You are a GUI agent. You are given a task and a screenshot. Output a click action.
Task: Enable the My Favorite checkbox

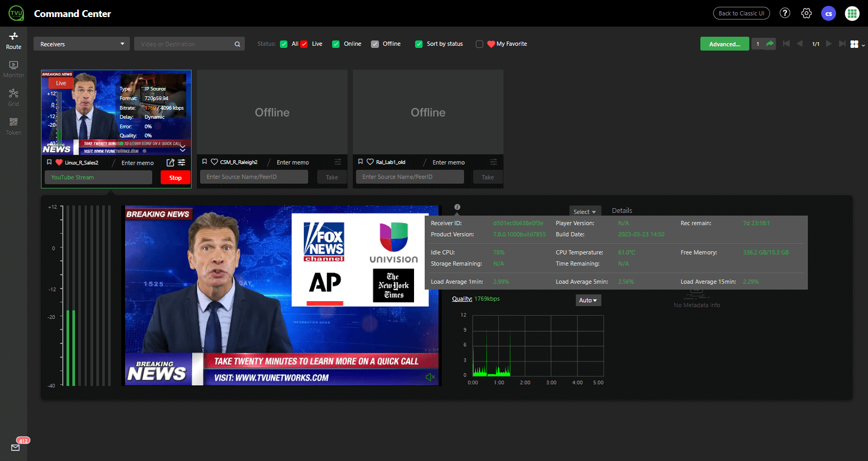pyautogui.click(x=480, y=44)
